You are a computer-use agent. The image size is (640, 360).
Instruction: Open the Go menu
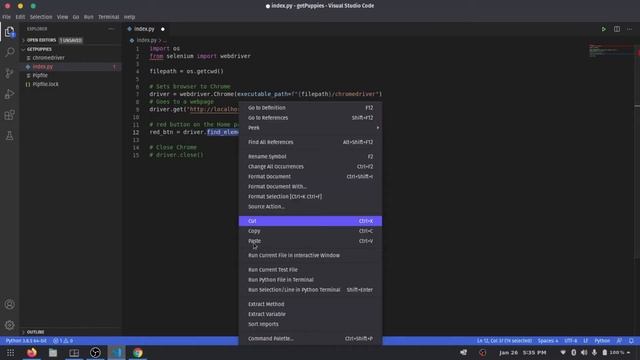pyautogui.click(x=76, y=17)
